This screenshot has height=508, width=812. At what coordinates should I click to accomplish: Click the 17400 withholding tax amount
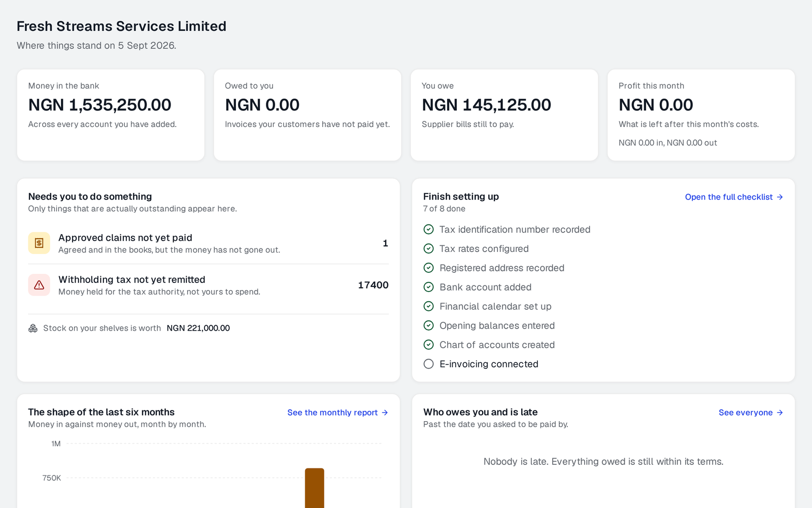(x=373, y=285)
